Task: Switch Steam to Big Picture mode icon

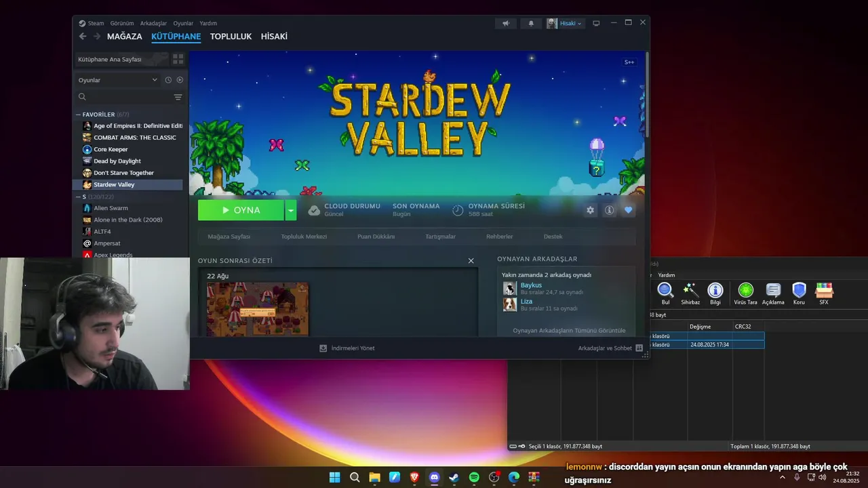Action: pos(596,23)
